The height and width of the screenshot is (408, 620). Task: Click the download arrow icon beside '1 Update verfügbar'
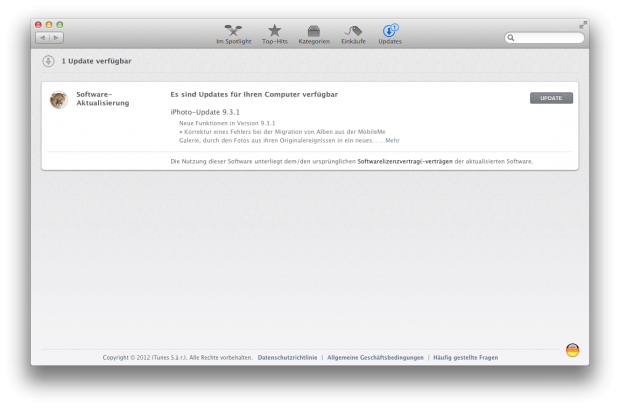pyautogui.click(x=48, y=61)
